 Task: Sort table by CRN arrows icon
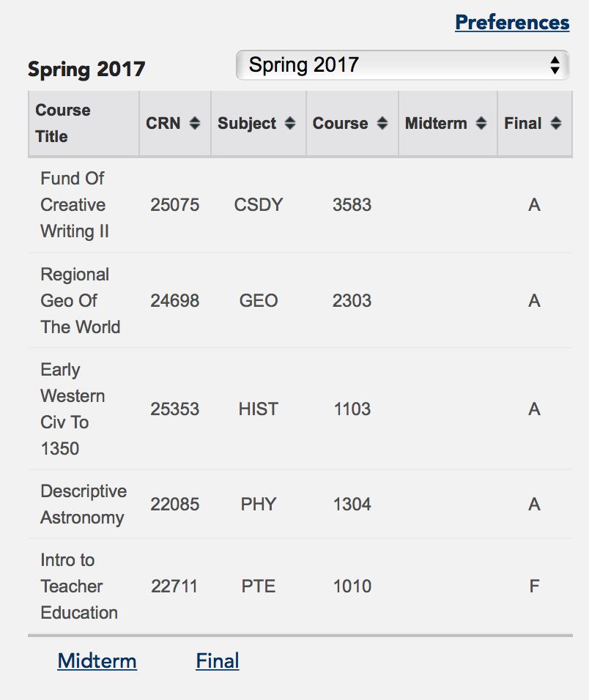(x=195, y=123)
